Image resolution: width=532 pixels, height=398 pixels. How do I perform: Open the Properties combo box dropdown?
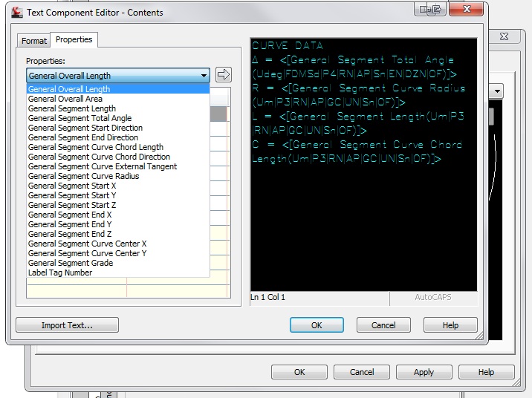click(x=204, y=76)
